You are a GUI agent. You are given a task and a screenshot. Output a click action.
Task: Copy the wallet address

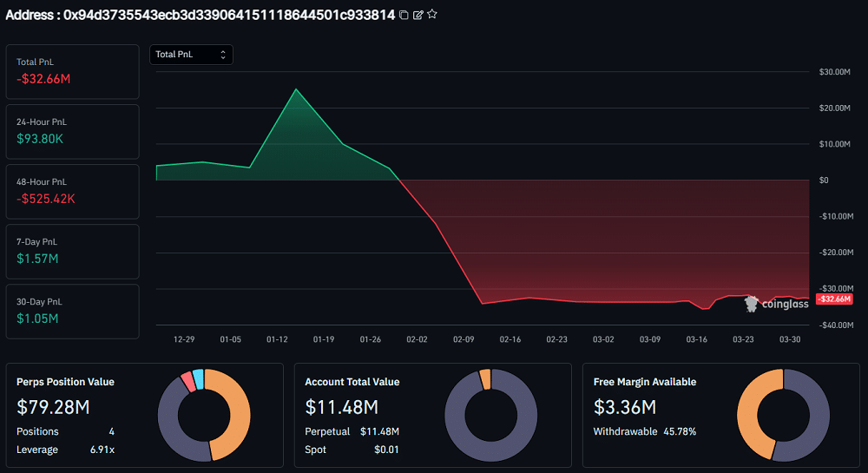click(x=404, y=15)
